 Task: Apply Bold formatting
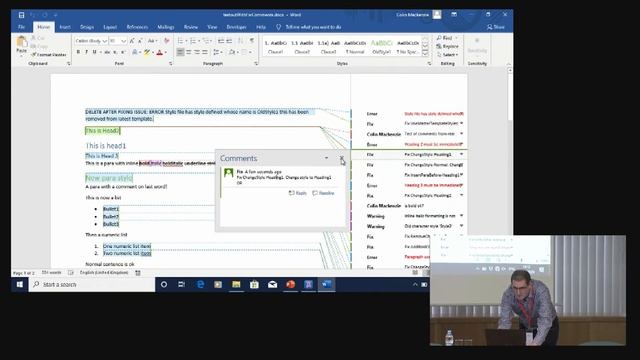coord(78,52)
